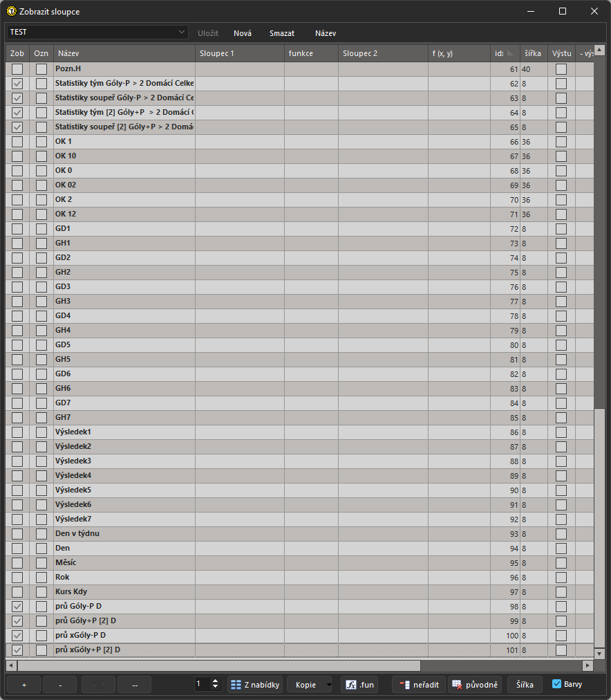Select the 'OK 02' row name

66,185
